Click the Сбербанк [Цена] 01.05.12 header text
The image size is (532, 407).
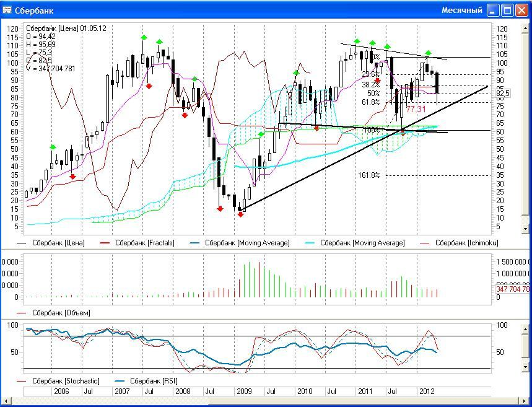[66, 28]
